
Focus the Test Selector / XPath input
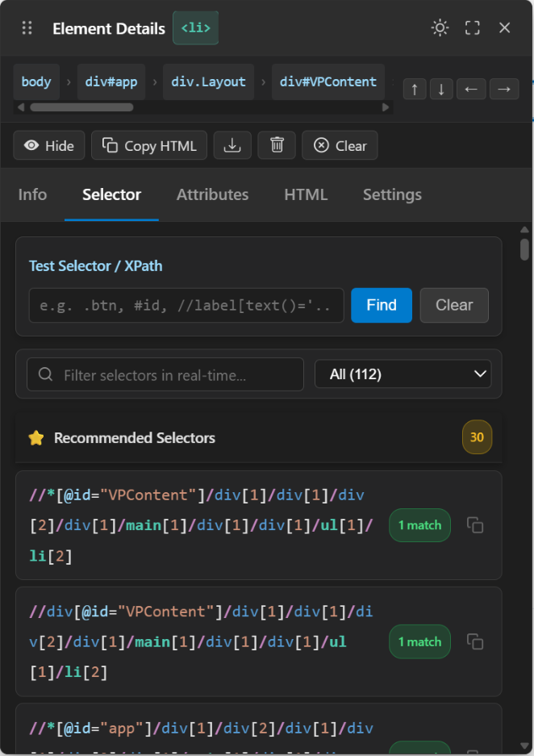pyautogui.click(x=186, y=305)
